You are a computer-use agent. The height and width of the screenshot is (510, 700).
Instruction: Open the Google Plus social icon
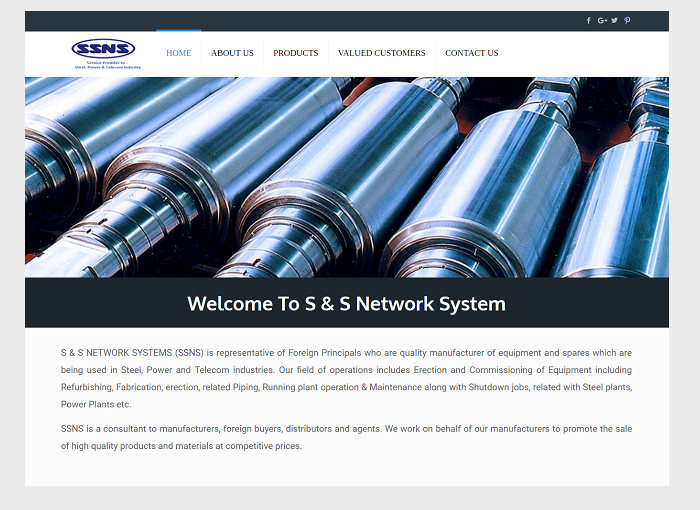(602, 21)
